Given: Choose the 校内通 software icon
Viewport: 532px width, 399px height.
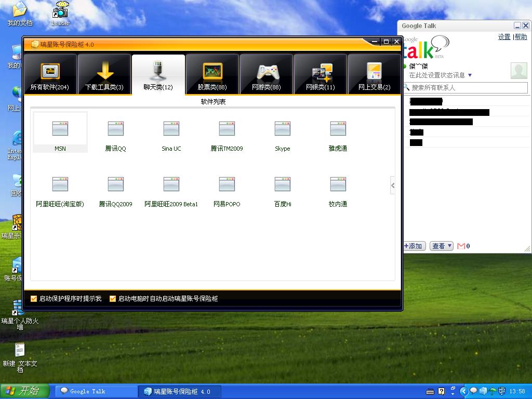Looking at the screenshot, I should pos(338,191).
